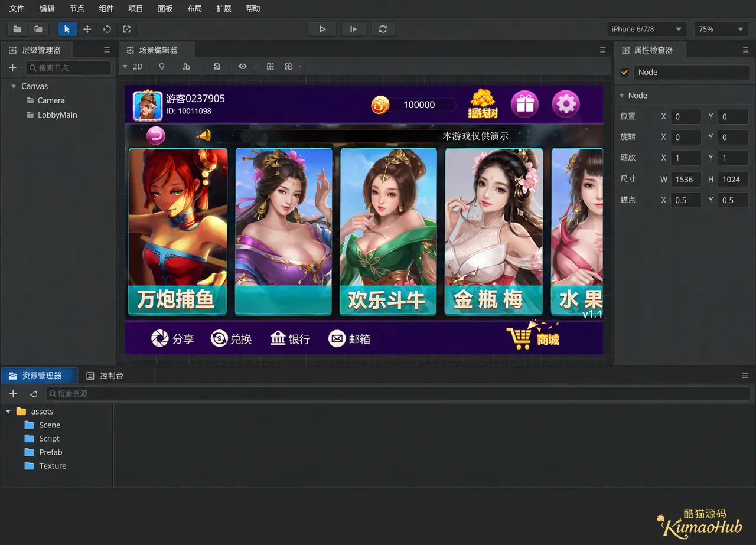
Task: Collapse the Node section in the inspector
Action: point(621,96)
